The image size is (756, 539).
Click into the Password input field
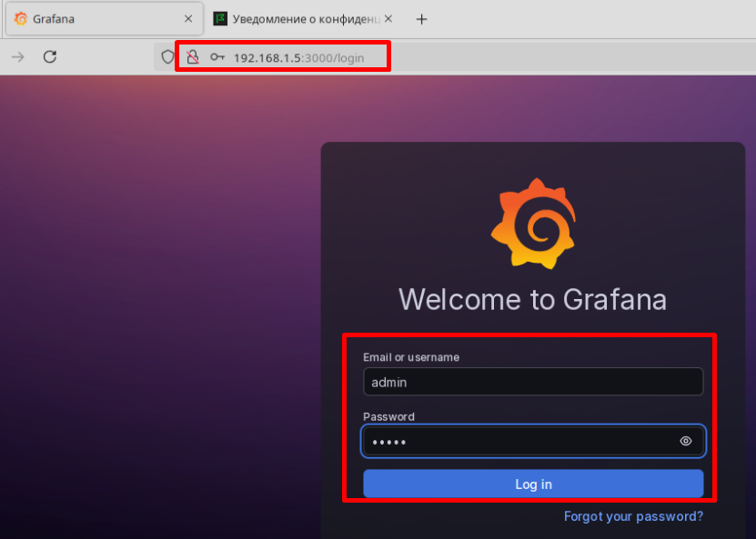tap(519, 442)
